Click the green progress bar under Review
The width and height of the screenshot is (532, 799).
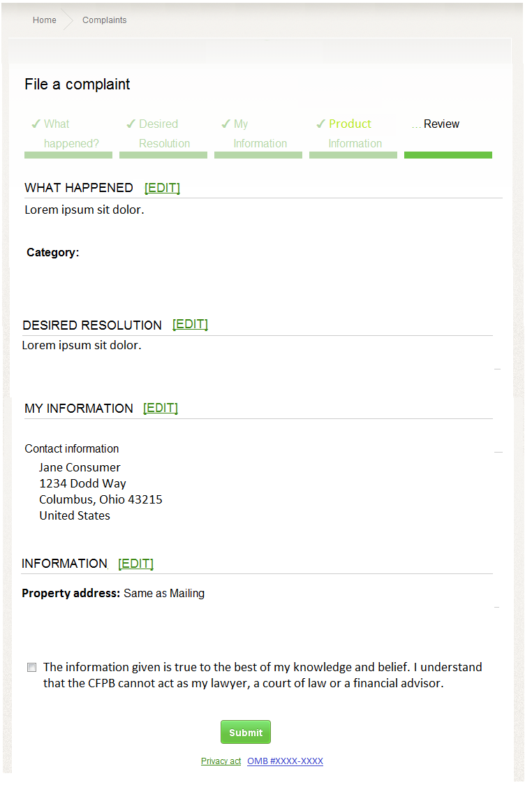pyautogui.click(x=448, y=155)
